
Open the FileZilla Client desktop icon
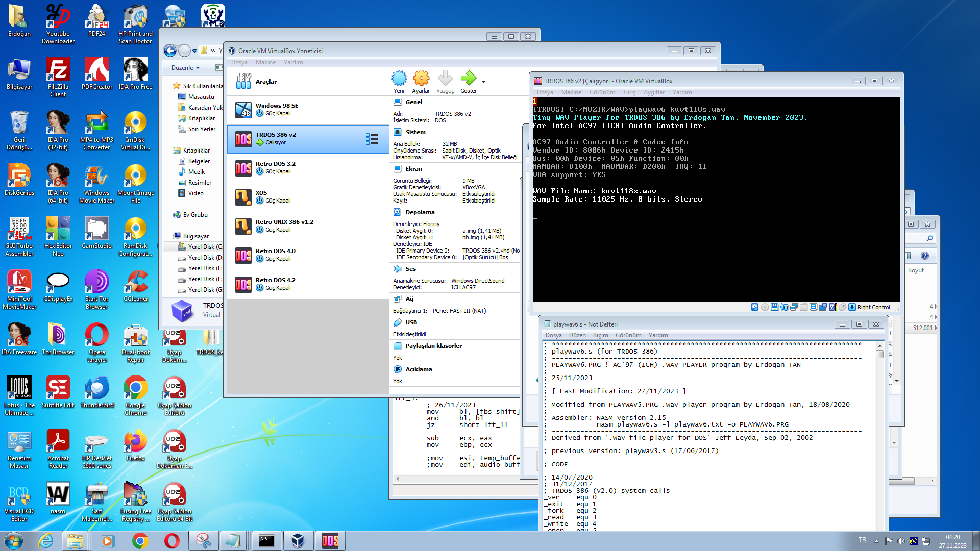click(x=58, y=77)
